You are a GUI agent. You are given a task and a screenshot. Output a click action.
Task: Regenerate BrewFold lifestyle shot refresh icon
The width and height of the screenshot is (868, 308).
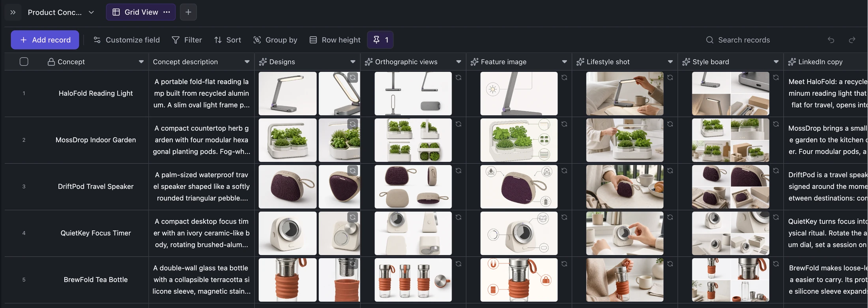[670, 264]
